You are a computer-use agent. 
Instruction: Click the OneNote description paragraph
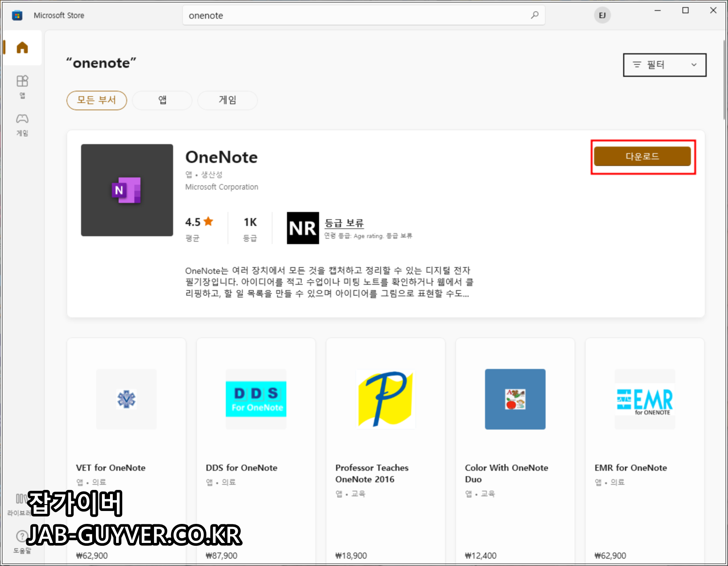[x=329, y=282]
